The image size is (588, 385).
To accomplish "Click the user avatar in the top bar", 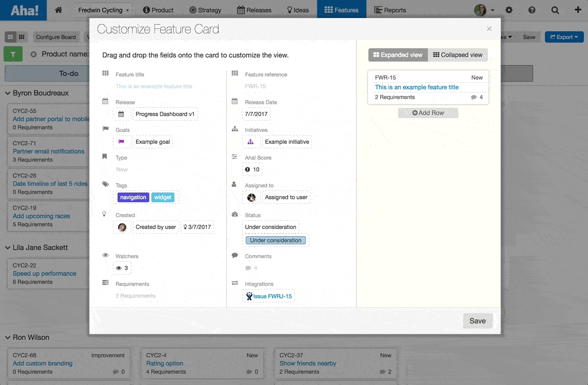I will (x=480, y=10).
